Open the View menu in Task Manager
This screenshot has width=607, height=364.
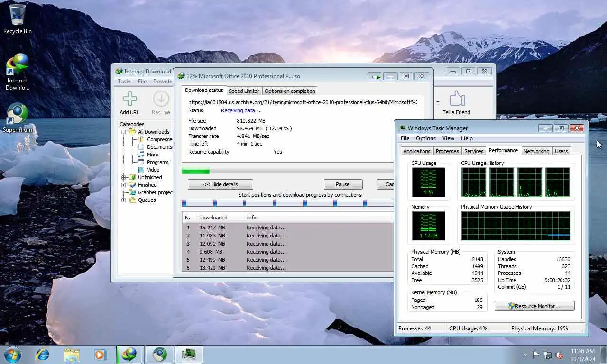448,138
